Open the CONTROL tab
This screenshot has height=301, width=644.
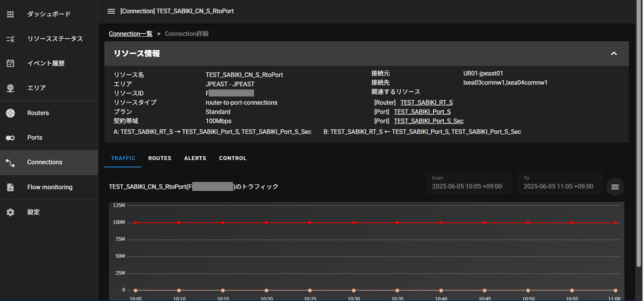(x=232, y=158)
